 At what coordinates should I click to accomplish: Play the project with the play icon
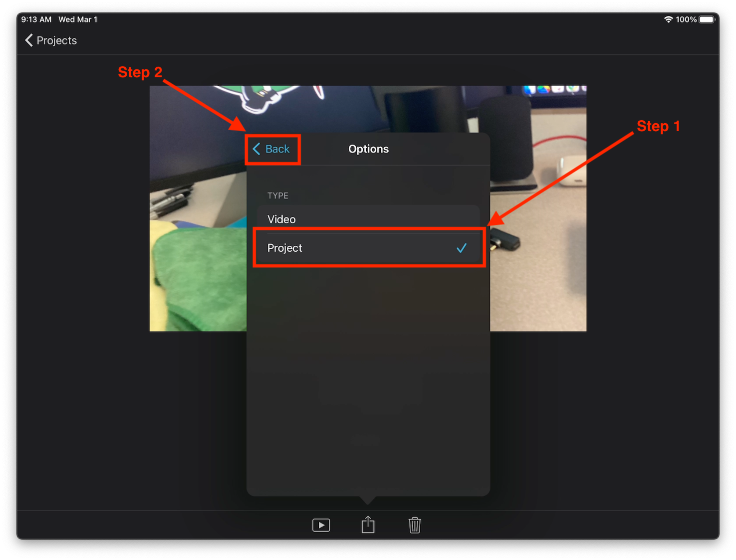click(x=321, y=525)
